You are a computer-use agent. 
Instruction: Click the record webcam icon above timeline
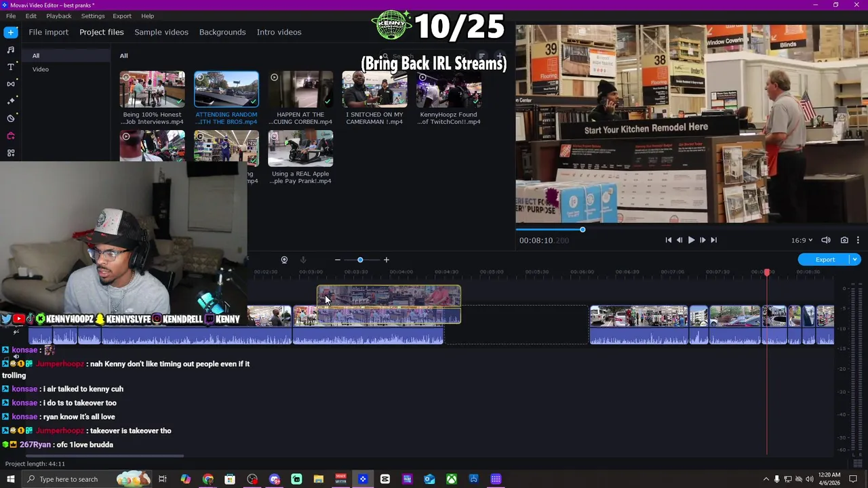[284, 260]
